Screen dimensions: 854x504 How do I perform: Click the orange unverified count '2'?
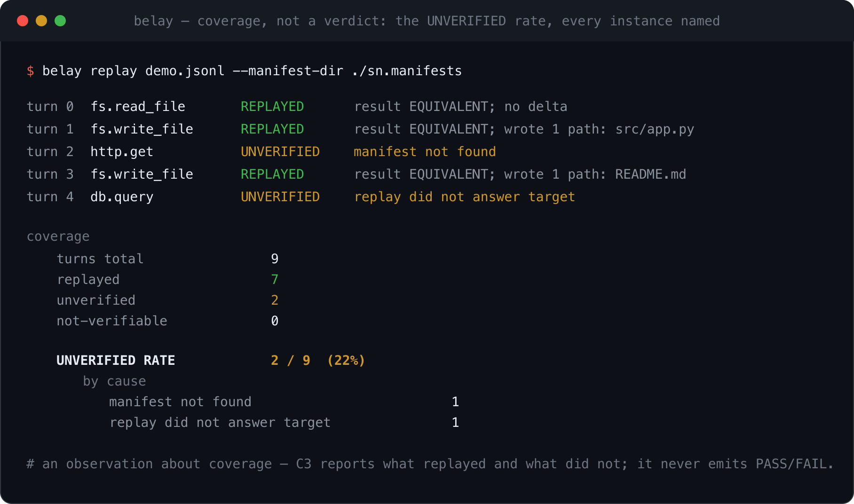pos(275,300)
